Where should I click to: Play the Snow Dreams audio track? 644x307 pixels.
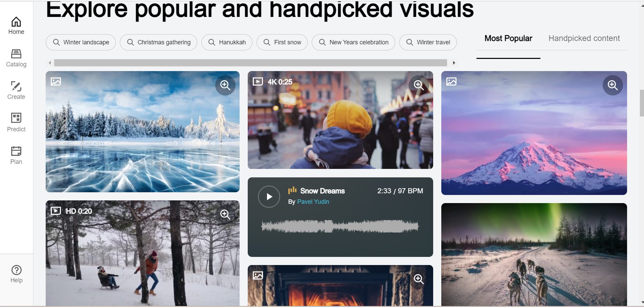pyautogui.click(x=269, y=197)
